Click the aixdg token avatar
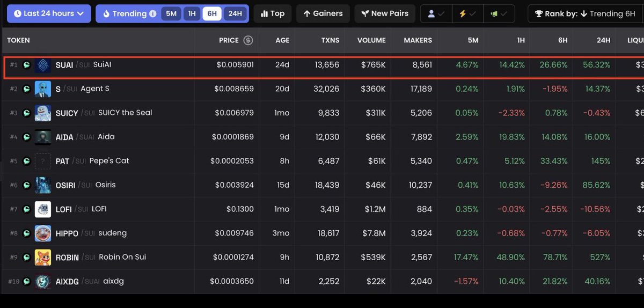 (43, 282)
